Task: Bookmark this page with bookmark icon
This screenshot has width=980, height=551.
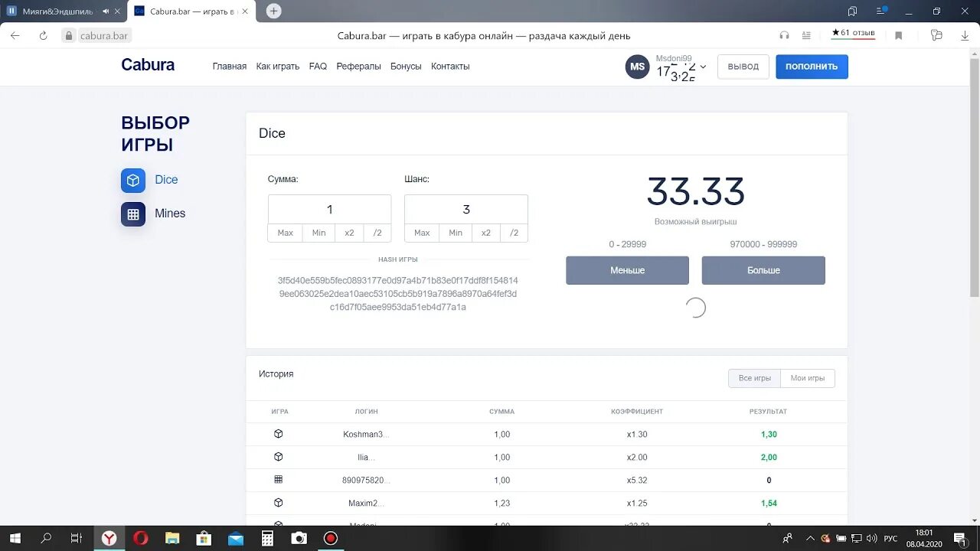Action: (899, 35)
